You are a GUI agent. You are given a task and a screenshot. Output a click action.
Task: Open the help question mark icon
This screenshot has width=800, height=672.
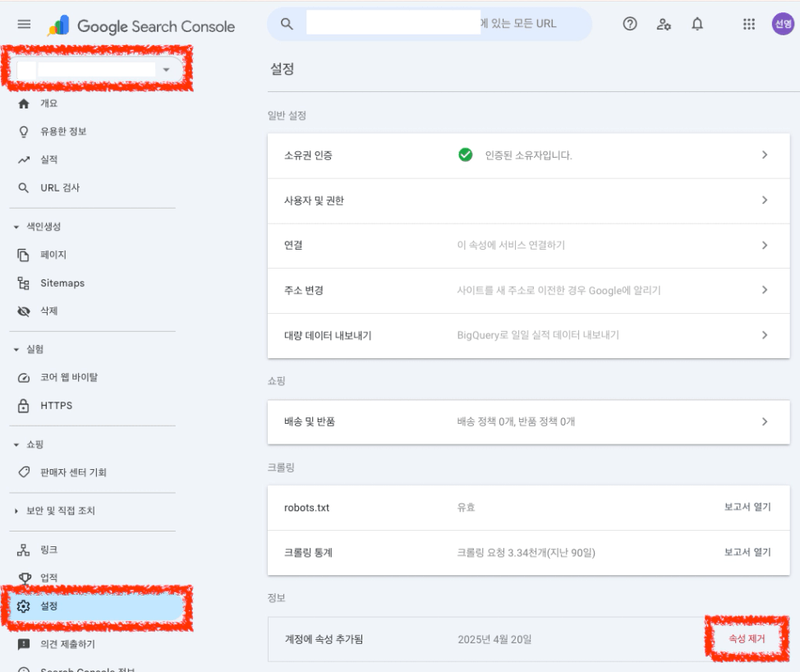(630, 24)
